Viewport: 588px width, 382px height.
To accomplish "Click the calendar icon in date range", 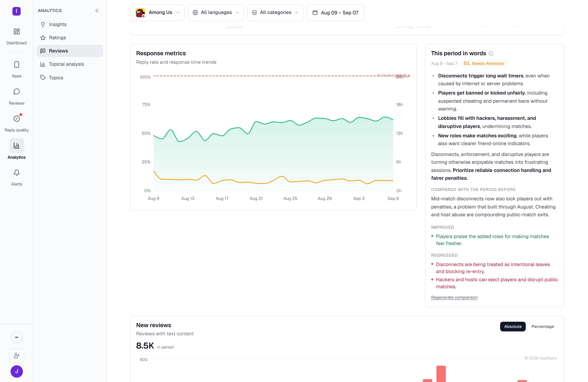I will 315,13.
